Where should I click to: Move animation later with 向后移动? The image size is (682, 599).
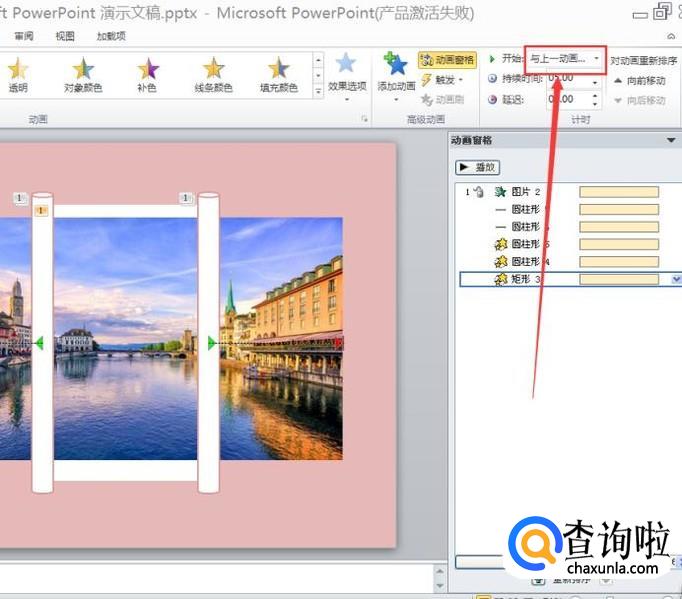640,100
